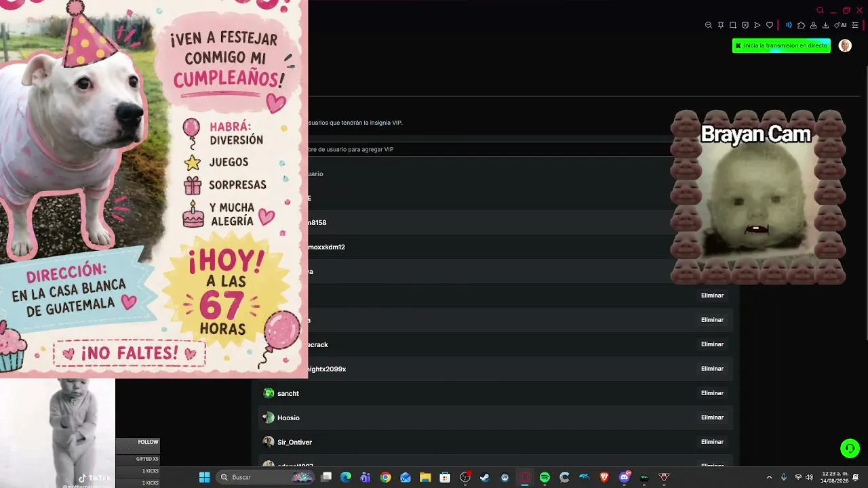Open Google Chrome from the taskbar

click(x=386, y=477)
